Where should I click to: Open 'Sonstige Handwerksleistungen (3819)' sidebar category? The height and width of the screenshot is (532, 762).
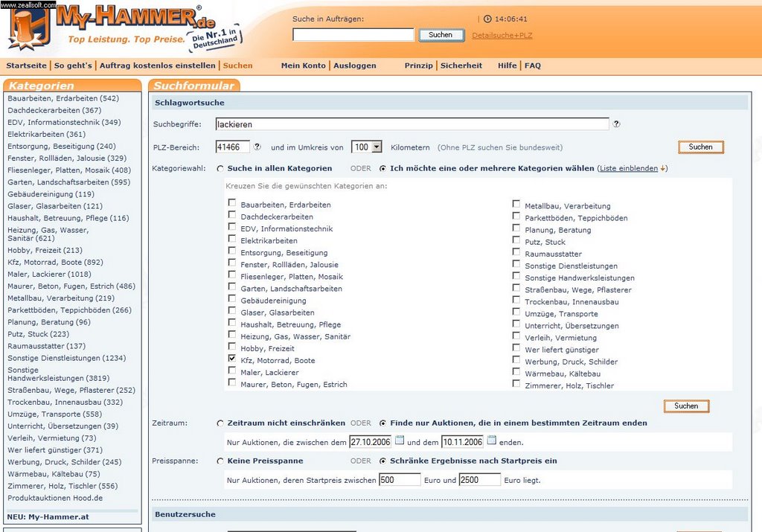point(58,374)
